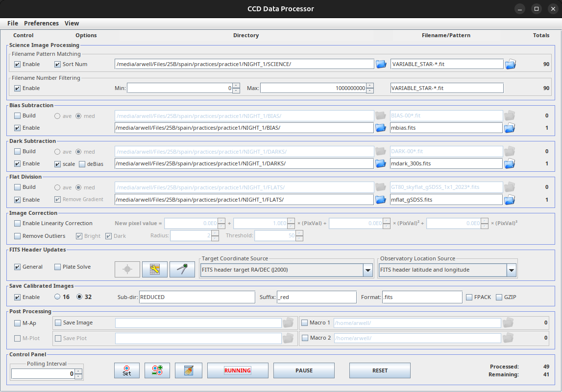Image resolution: width=562 pixels, height=392 pixels.
Task: Increase the Polling Interval spinner value
Action: point(79,371)
